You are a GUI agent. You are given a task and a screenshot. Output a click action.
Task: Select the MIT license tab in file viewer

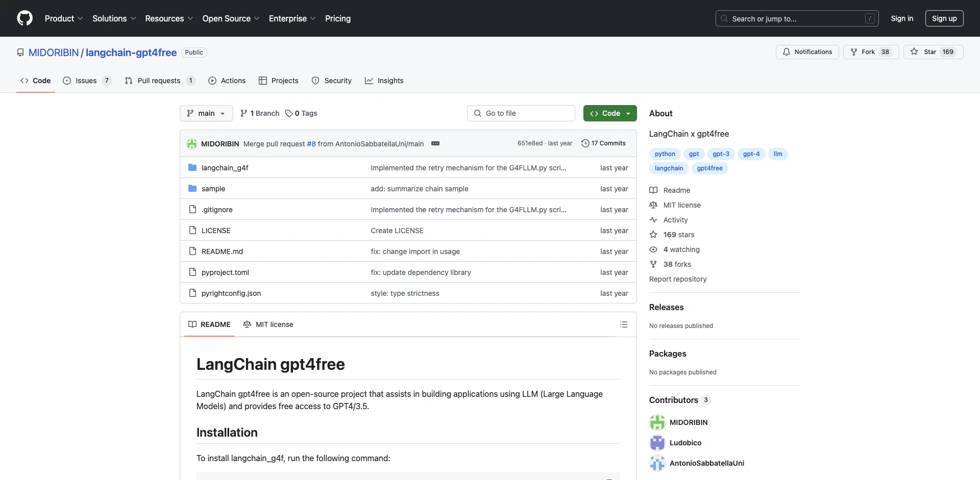pyautogui.click(x=268, y=324)
